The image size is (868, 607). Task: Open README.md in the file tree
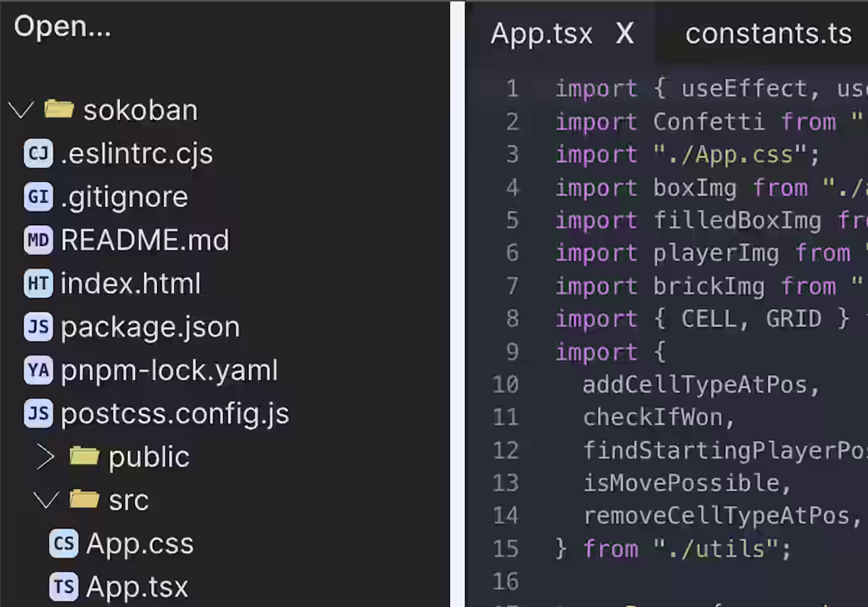pos(145,240)
